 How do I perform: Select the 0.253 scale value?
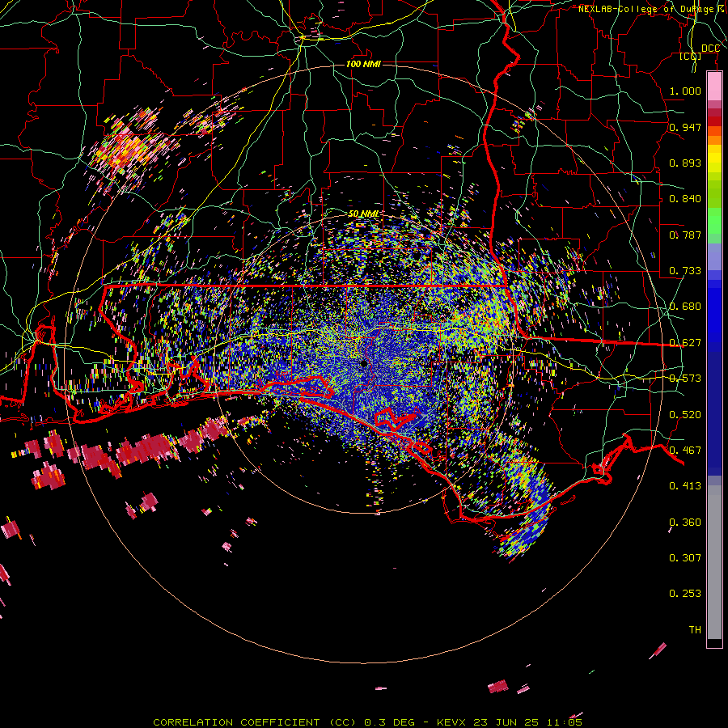(x=685, y=594)
